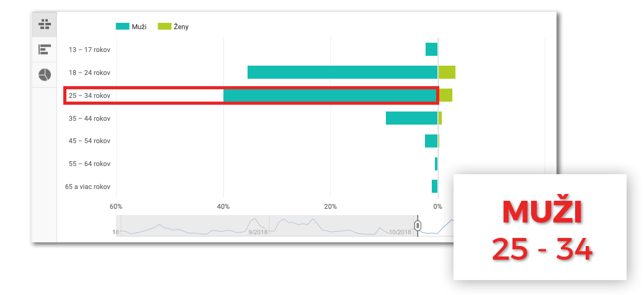The image size is (644, 295).
Task: Click the teal Muži legend color swatch
Action: point(122,27)
